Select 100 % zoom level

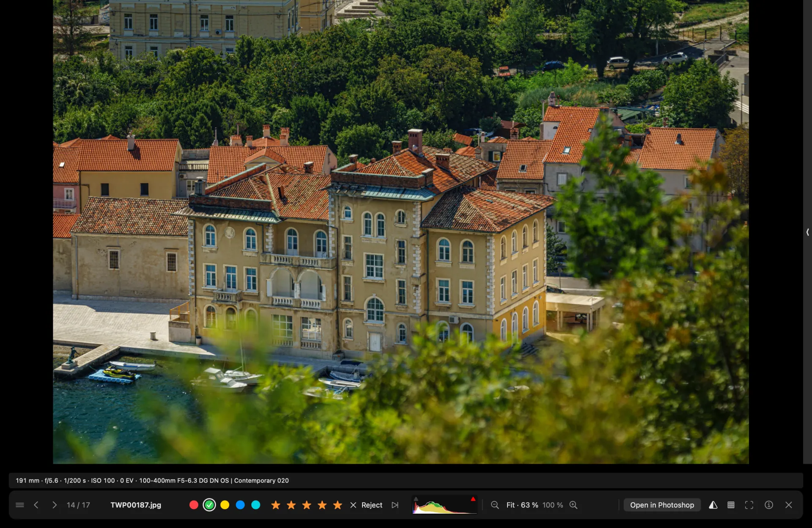553,505
